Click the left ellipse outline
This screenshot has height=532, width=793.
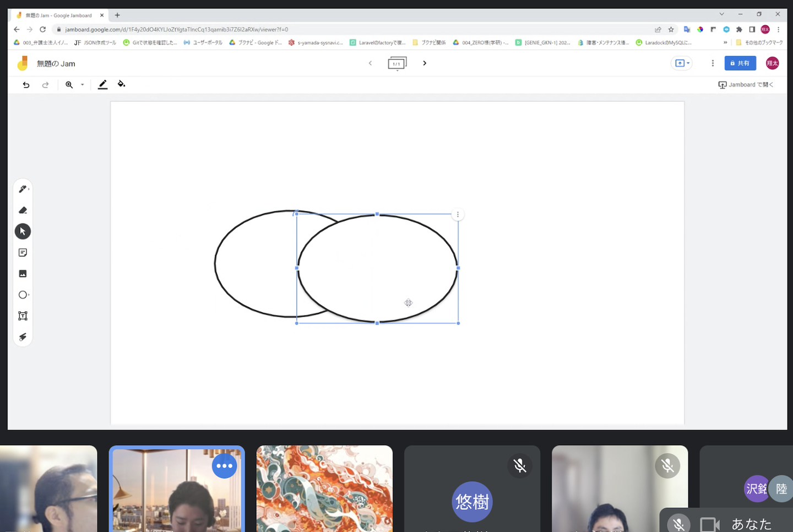215,264
